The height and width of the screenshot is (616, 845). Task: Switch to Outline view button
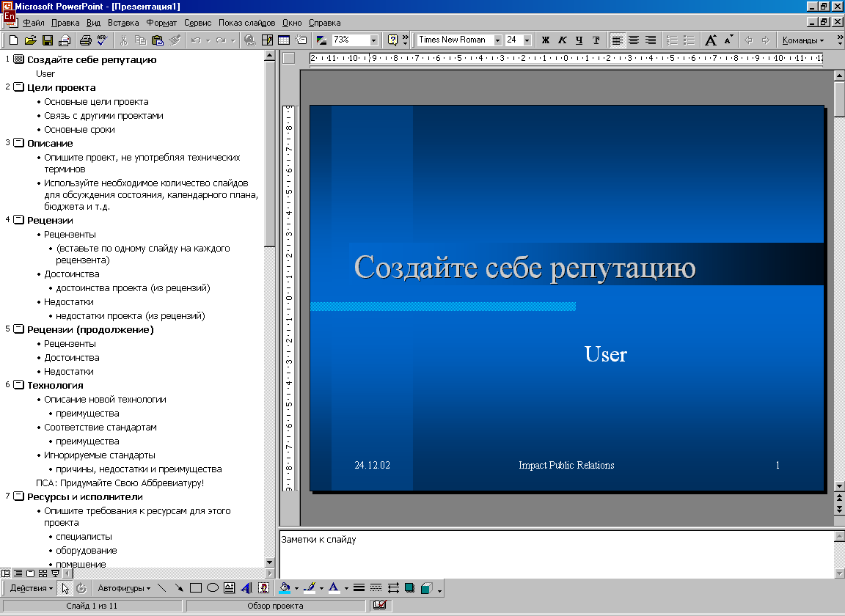tap(18, 573)
